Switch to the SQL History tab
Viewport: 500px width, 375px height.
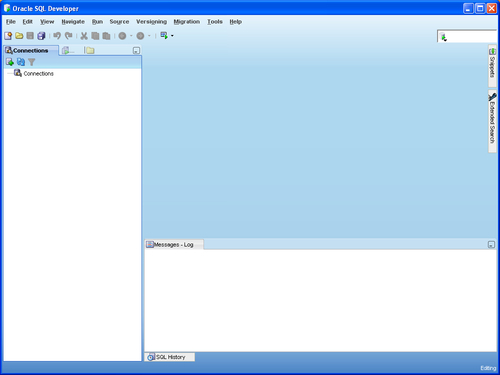click(x=170, y=357)
